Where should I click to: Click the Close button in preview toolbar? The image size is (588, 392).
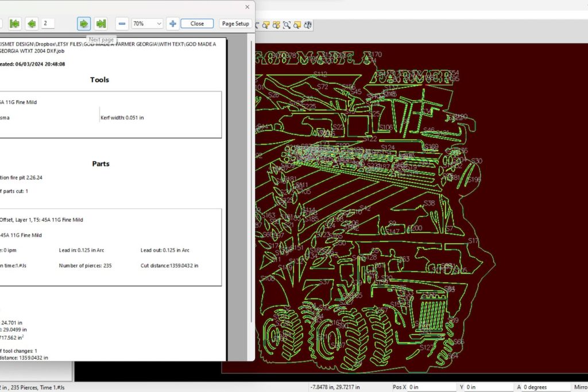[197, 24]
